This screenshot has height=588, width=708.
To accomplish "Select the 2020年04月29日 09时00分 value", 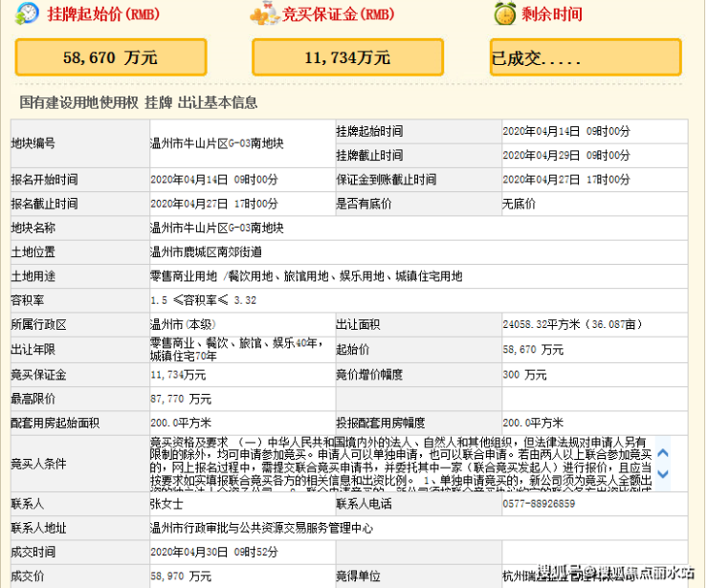I will pos(566,155).
